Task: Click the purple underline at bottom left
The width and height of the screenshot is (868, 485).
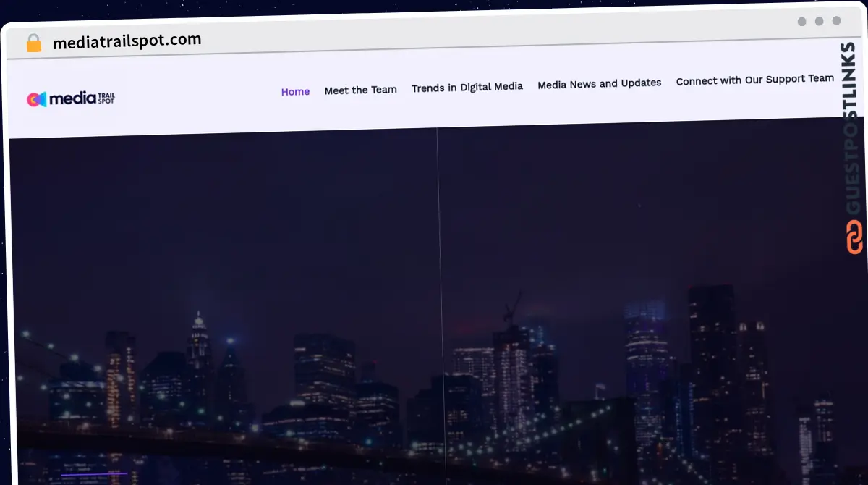Action: 94,474
